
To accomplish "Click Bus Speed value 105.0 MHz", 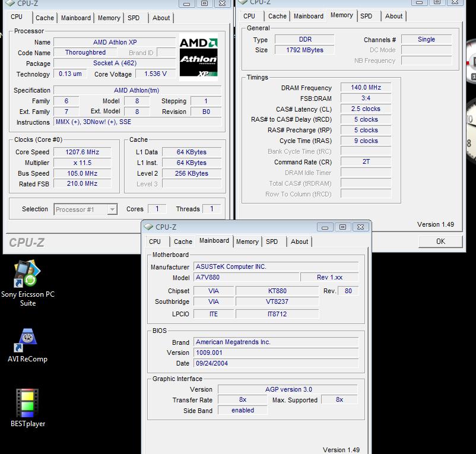I will pyautogui.click(x=82, y=173).
